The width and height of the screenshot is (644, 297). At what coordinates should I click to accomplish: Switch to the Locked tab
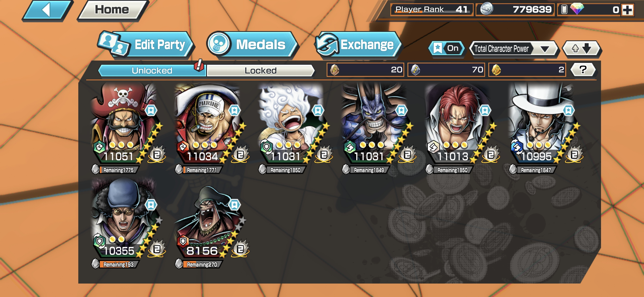(260, 71)
